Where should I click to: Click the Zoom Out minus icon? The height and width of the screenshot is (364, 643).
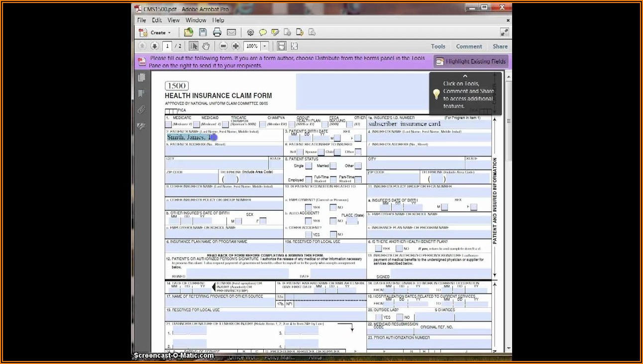click(223, 46)
